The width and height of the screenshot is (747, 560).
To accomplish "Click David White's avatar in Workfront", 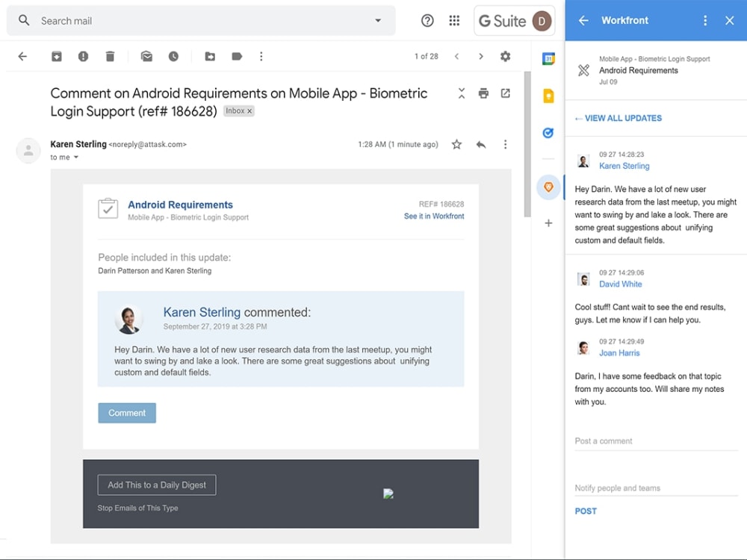I will 583,279.
